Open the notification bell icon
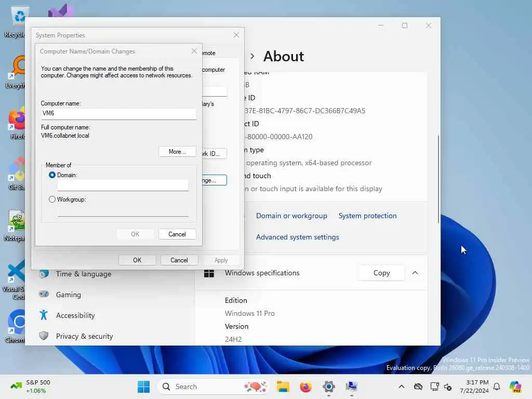The height and width of the screenshot is (399, 532). pyautogui.click(x=497, y=387)
